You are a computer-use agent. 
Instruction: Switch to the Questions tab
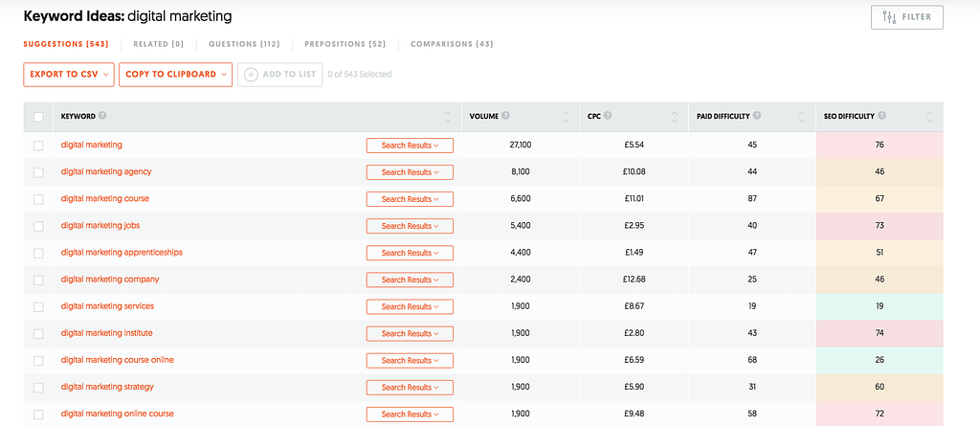pyautogui.click(x=244, y=44)
